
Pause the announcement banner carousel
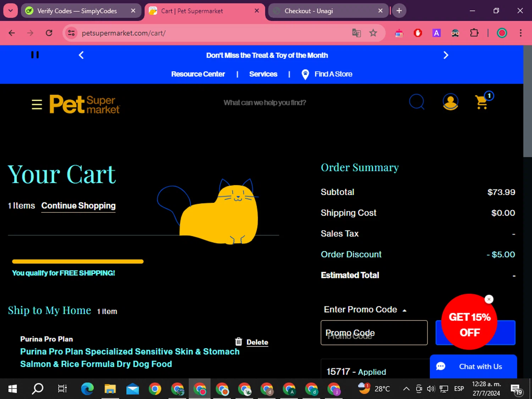point(35,55)
